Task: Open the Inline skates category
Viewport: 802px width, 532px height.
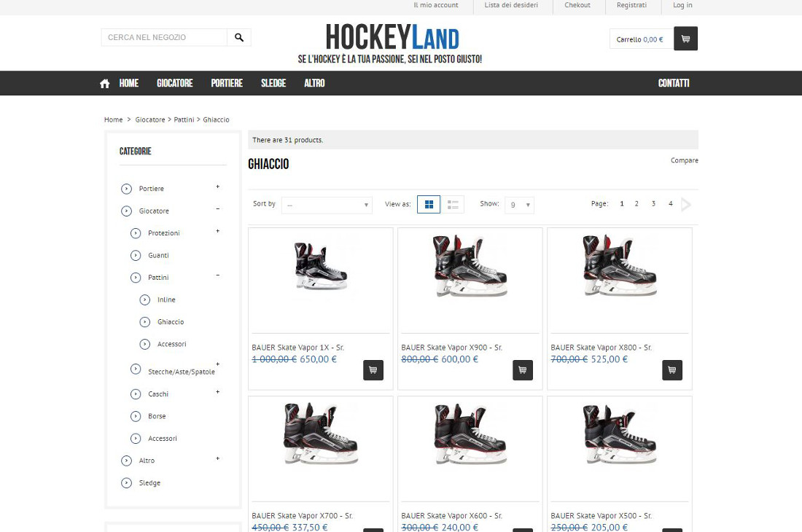Action: coord(166,300)
